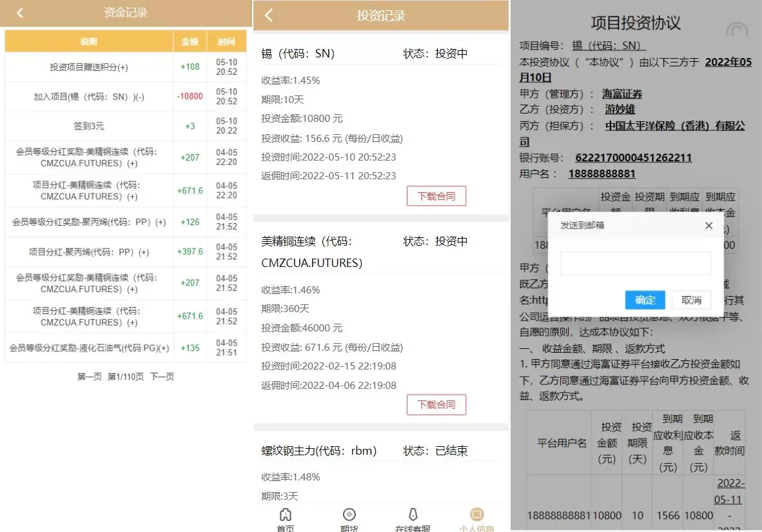This screenshot has height=532, width=762.
Task: Tap the back arrow in 投资记录 header
Action: click(x=269, y=15)
